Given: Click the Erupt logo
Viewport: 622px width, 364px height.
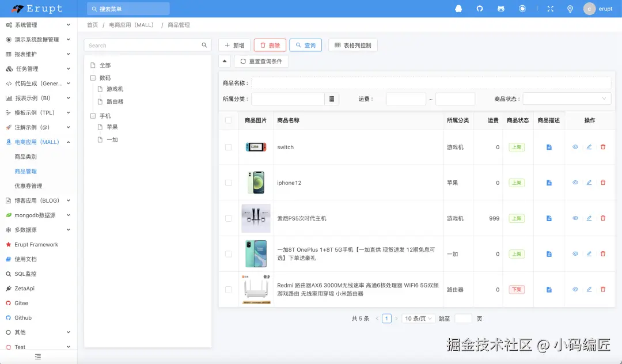Looking at the screenshot, I should point(37,9).
